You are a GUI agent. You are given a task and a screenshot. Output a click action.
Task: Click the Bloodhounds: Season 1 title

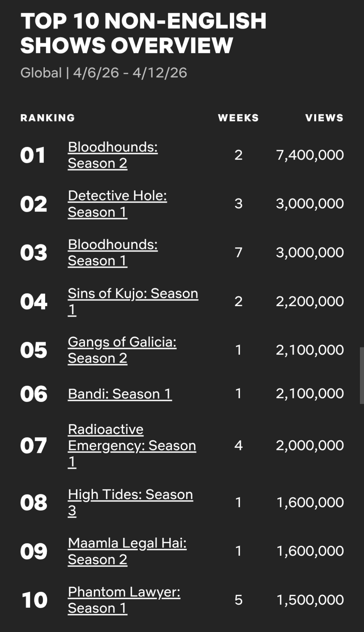click(113, 252)
